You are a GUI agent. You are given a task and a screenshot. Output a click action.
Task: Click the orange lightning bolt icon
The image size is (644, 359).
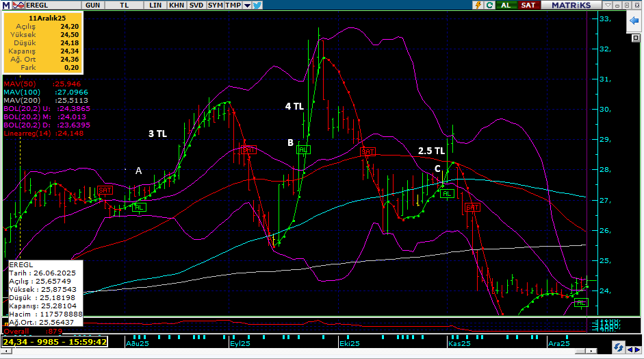pos(478,5)
